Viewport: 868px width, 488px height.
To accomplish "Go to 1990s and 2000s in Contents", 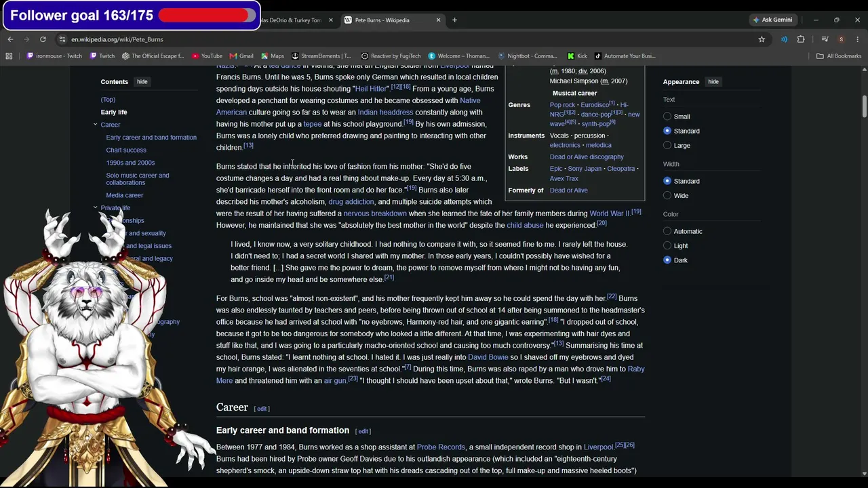I will pyautogui.click(x=130, y=163).
